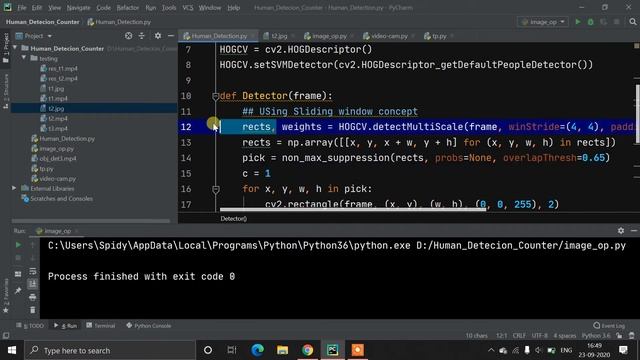
Task: Hide the Run tool window
Action: [x=633, y=231]
